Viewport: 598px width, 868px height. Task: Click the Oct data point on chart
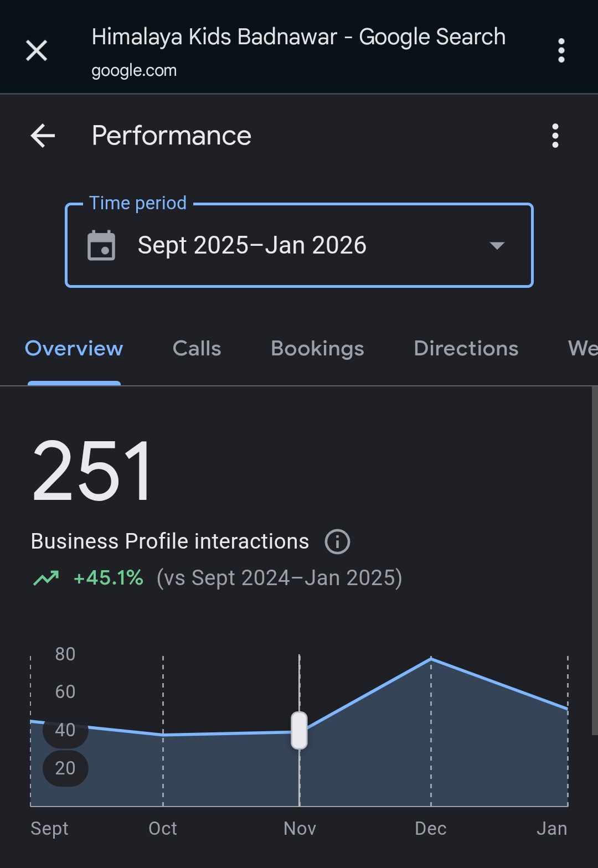(x=163, y=735)
